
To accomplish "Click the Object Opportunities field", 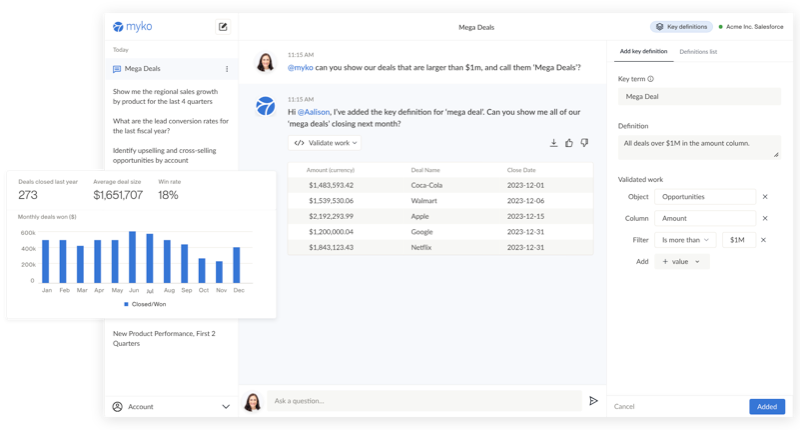I will tap(705, 197).
